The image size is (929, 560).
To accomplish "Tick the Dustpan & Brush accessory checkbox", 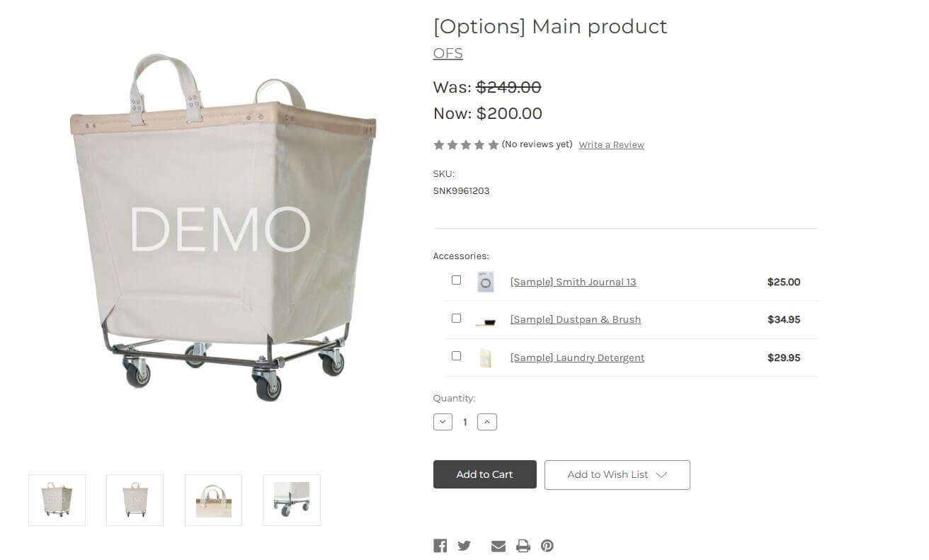I will point(456,319).
